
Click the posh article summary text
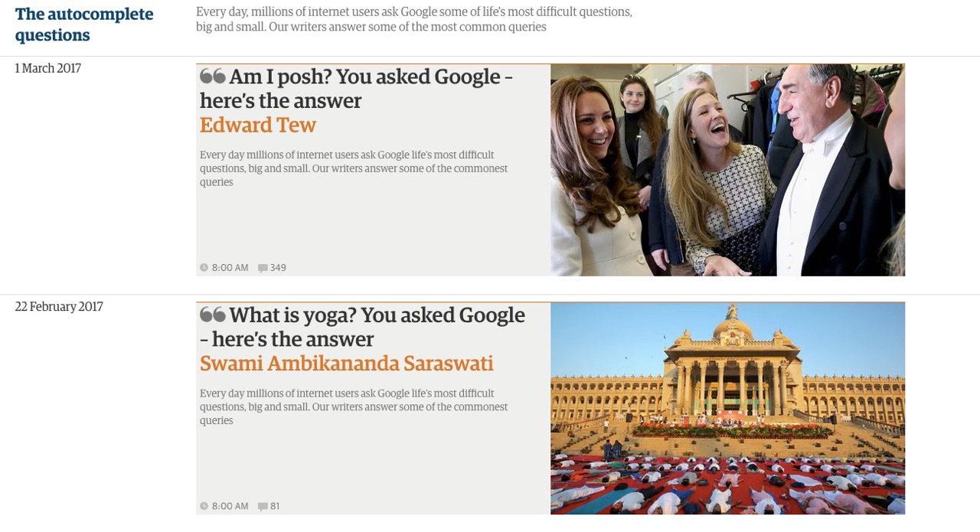click(x=354, y=168)
